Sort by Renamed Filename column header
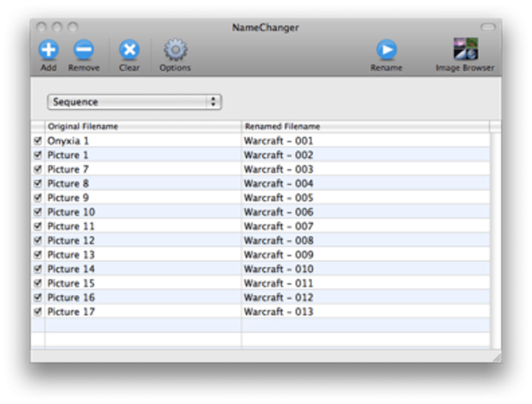The image size is (532, 404). (x=366, y=127)
